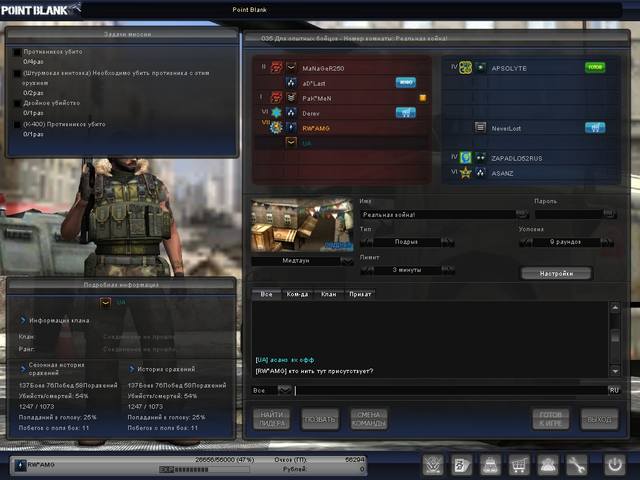Click the status badge next to aD*Last
The image size is (640, 480).
pyautogui.click(x=406, y=83)
